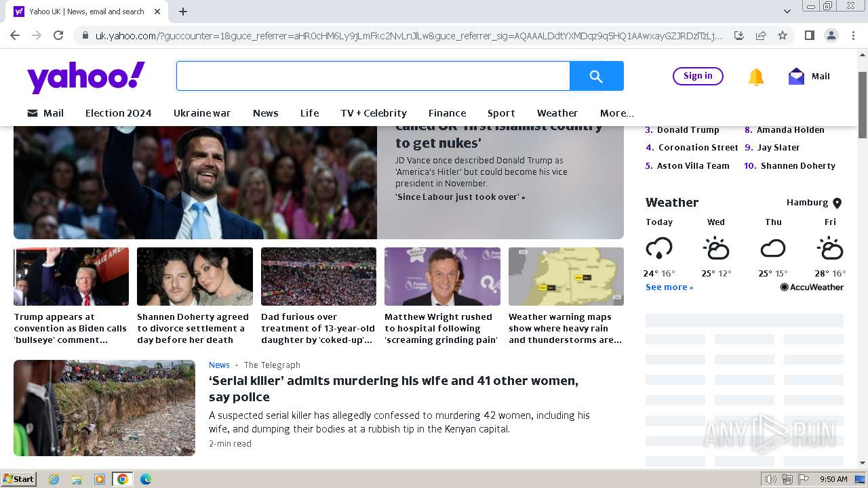This screenshot has height=488, width=868.
Task: Open TV + Celebrity section
Action: (x=374, y=113)
